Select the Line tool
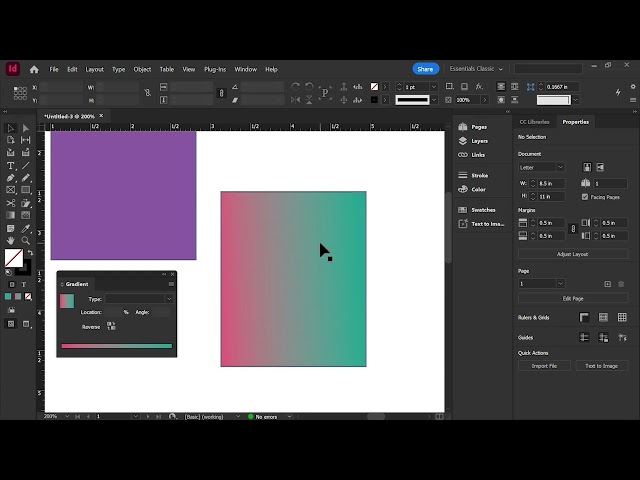This screenshot has height=480, width=640. pyautogui.click(x=26, y=165)
